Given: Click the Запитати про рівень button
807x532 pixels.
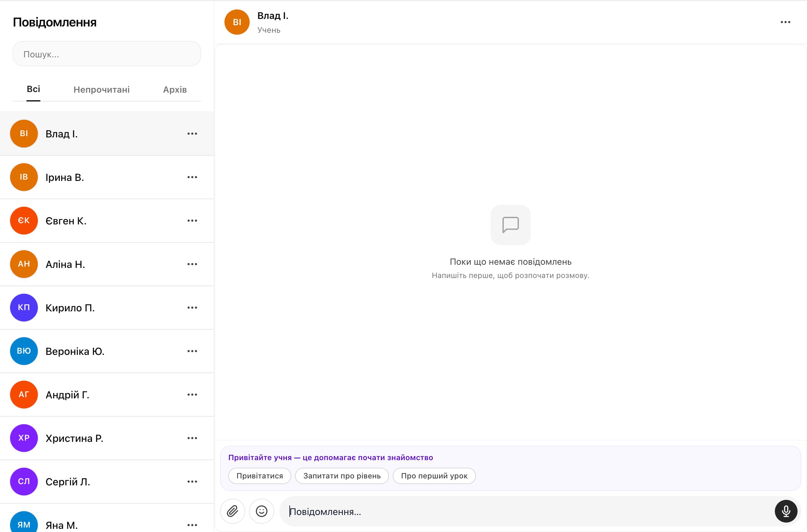Looking at the screenshot, I should tap(342, 476).
